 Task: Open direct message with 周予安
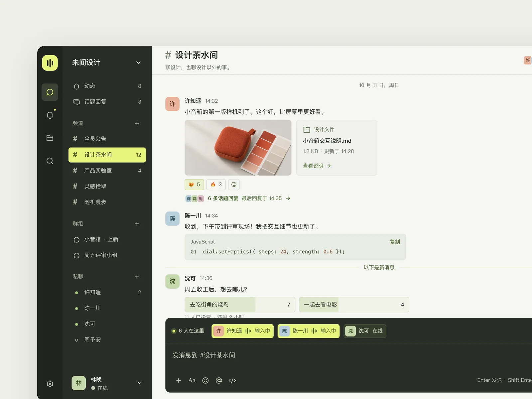[107, 340]
